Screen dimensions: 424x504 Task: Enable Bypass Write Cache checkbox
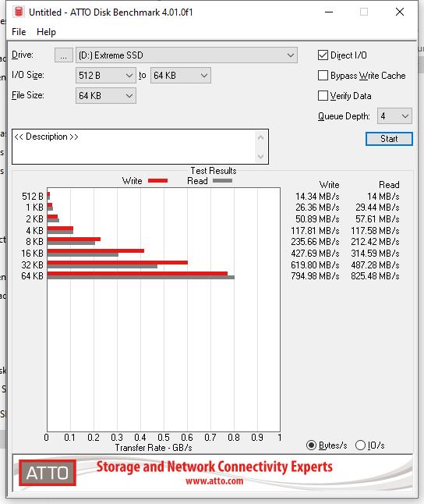(323, 75)
